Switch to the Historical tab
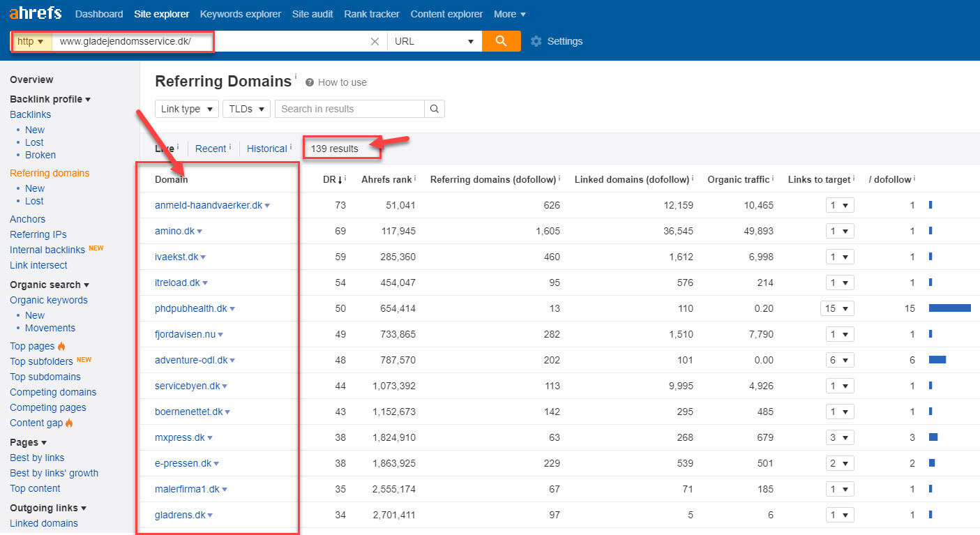The image size is (980, 535). point(266,149)
